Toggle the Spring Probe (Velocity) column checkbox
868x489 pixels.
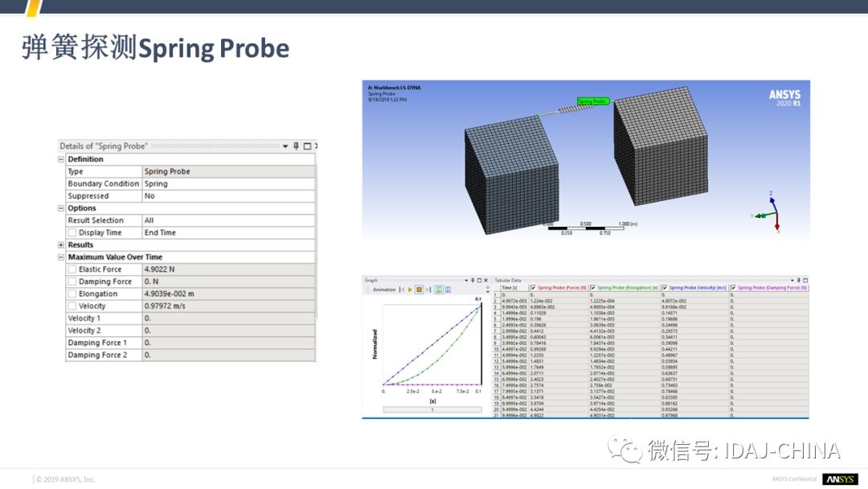(665, 288)
